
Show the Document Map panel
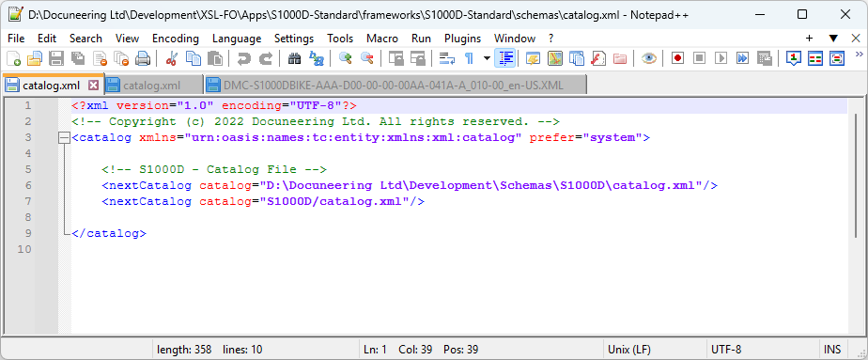click(x=554, y=58)
